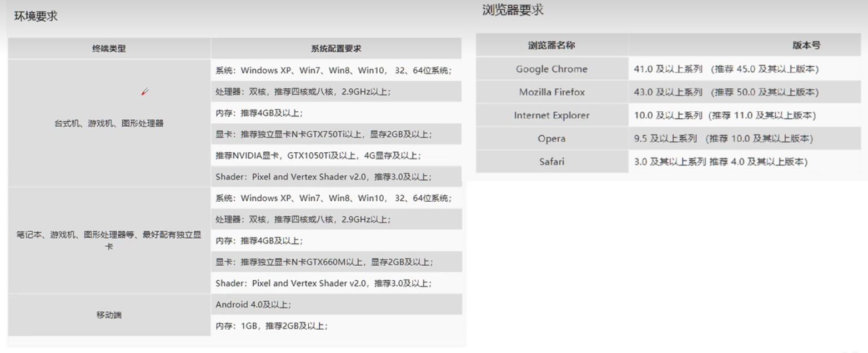868x353 pixels.
Task: Click the Opera 9.5 及以上系列 version cell
Action: pos(723,138)
